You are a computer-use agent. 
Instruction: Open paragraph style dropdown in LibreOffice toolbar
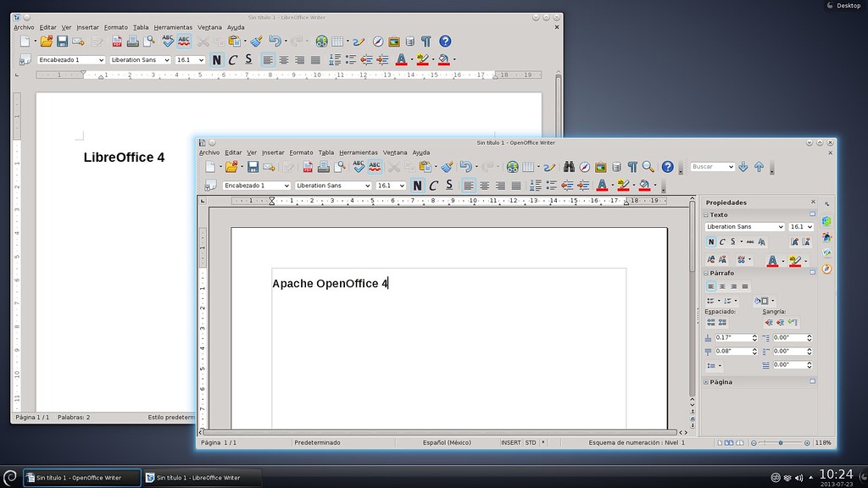pos(101,60)
